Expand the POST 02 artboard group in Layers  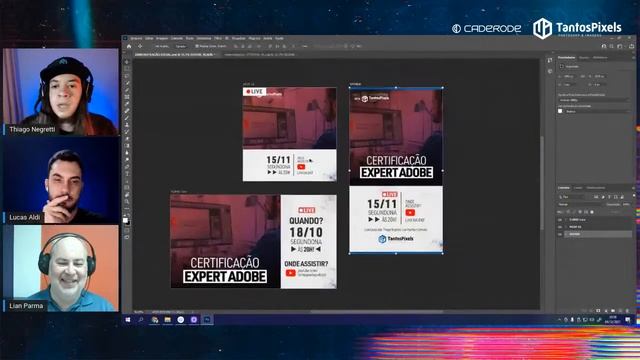pyautogui.click(x=566, y=227)
